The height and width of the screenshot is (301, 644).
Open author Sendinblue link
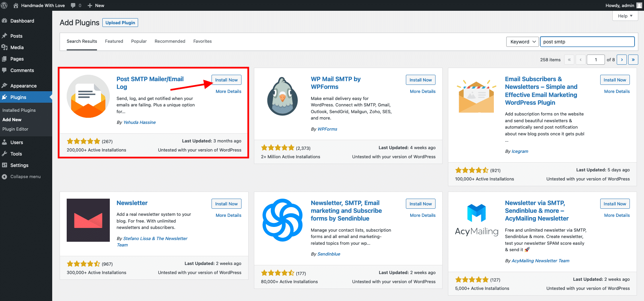click(329, 254)
